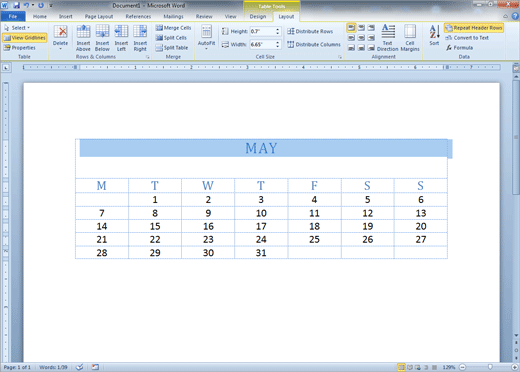
Task: Click the MAY title cell
Action: 261,158
